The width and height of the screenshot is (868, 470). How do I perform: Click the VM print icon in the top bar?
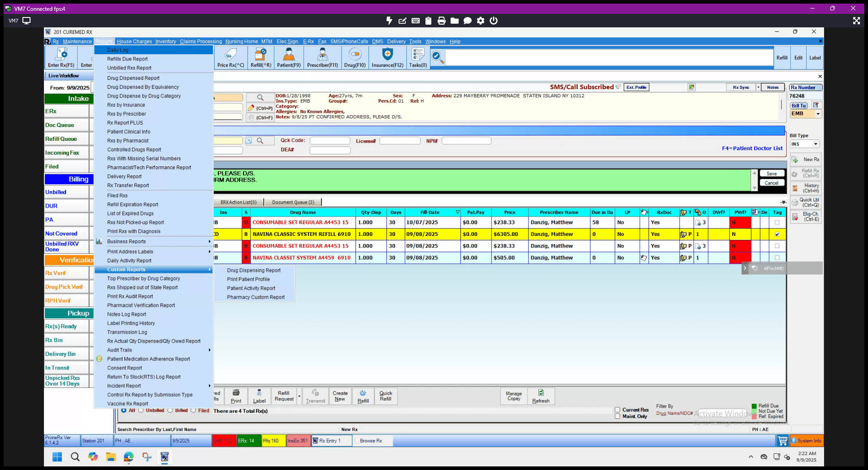[442, 21]
